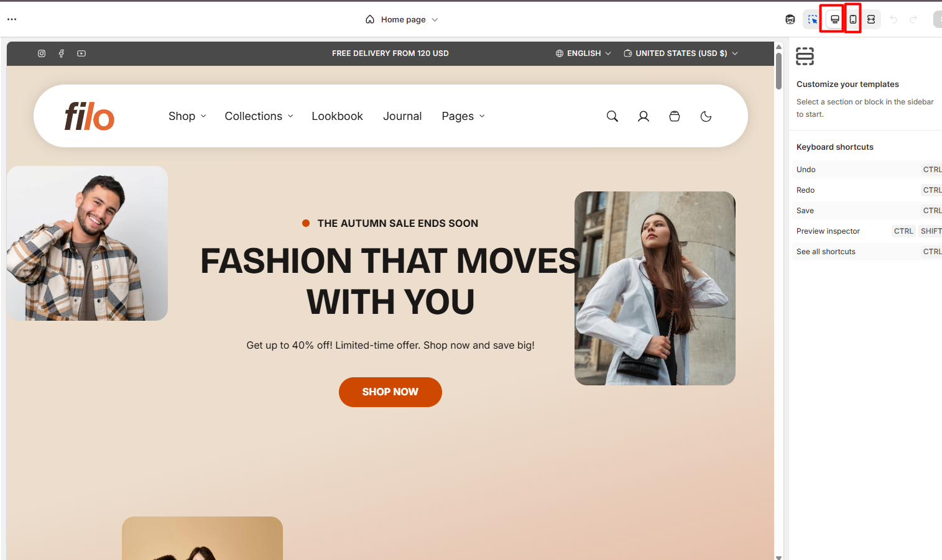Click the filo store logo
Screen dimensions: 942x560
[x=90, y=116]
